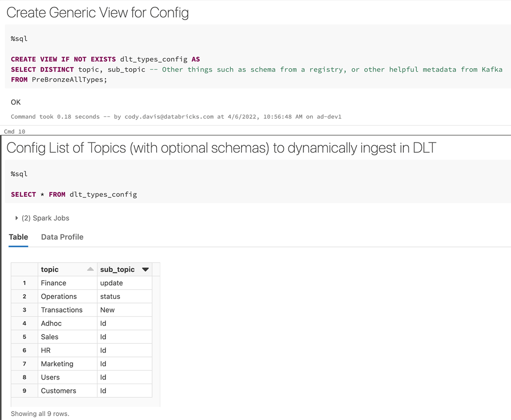This screenshot has width=511, height=420.
Task: Click the topic column sort arrow
Action: click(x=90, y=269)
